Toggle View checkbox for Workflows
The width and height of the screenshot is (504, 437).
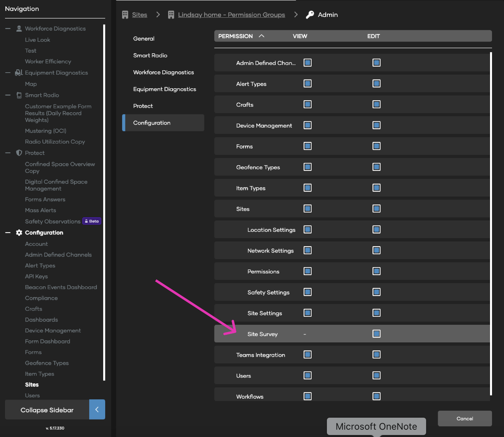pyautogui.click(x=308, y=396)
